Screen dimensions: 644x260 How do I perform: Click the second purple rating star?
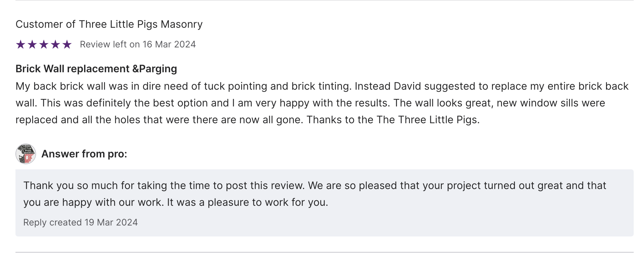(x=32, y=45)
